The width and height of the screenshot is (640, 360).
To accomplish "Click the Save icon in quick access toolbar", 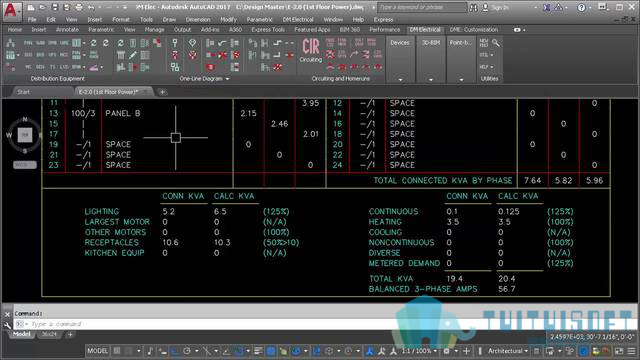I will tap(55, 7).
